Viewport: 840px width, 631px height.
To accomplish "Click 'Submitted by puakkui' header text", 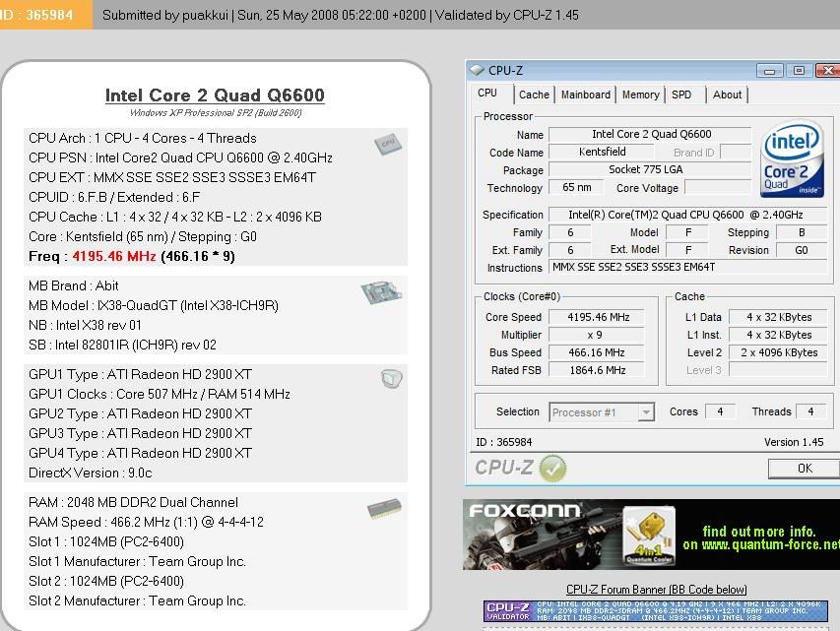I will click(165, 15).
